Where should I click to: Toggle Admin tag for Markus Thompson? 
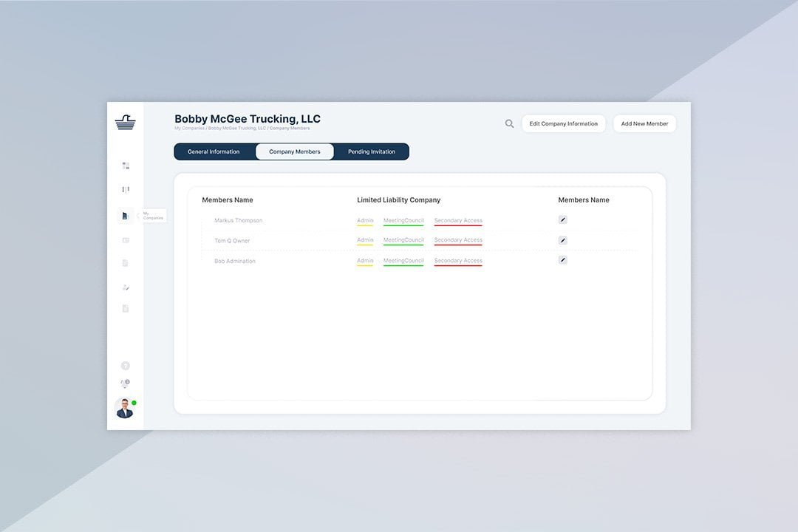[365, 220]
